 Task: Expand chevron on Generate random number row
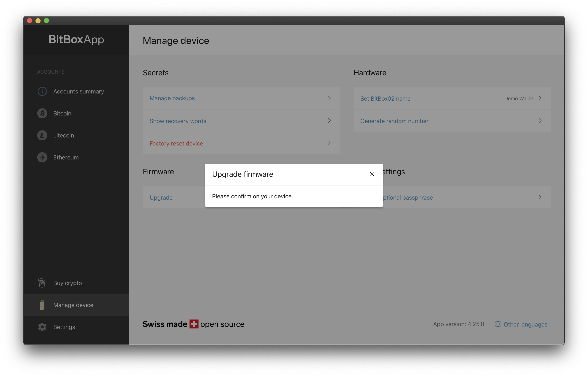coord(540,121)
